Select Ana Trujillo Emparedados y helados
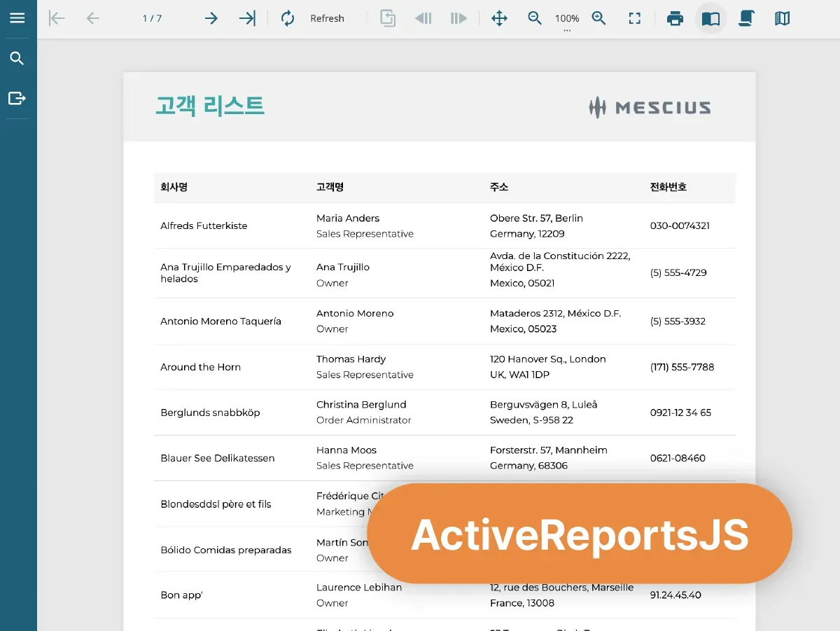840x631 pixels. [x=225, y=272]
